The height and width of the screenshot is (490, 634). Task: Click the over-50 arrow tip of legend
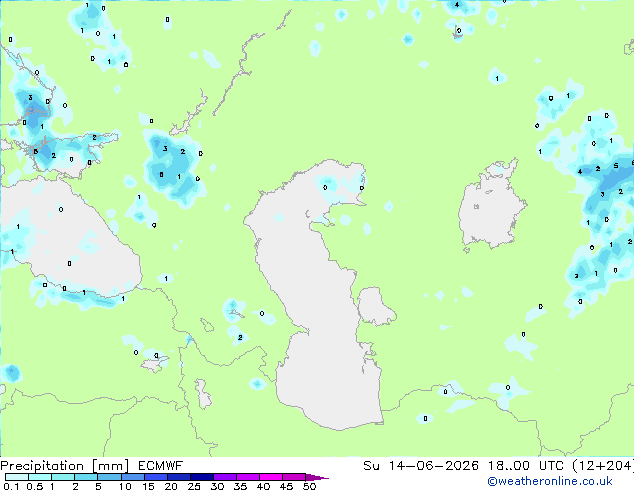(317, 477)
